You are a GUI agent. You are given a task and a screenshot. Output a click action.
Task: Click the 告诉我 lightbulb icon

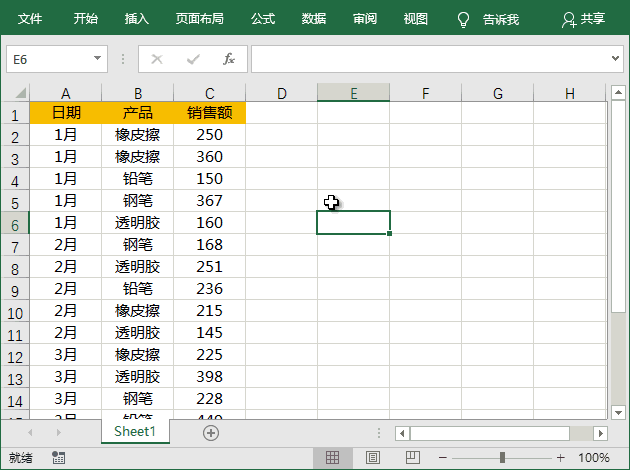tap(463, 19)
